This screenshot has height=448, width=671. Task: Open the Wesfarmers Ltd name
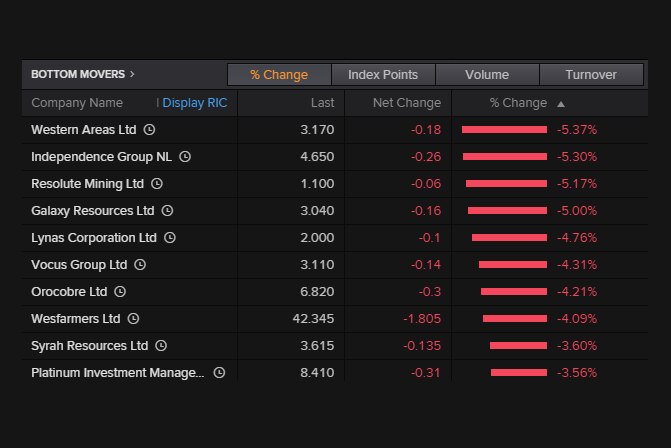(x=76, y=318)
